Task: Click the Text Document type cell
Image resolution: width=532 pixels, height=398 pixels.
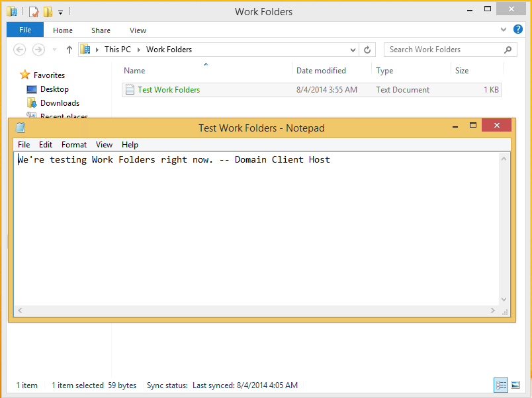Action: click(402, 90)
